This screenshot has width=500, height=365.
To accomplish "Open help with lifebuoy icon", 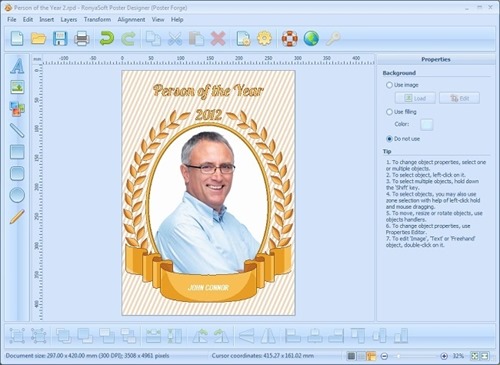I will click(290, 39).
